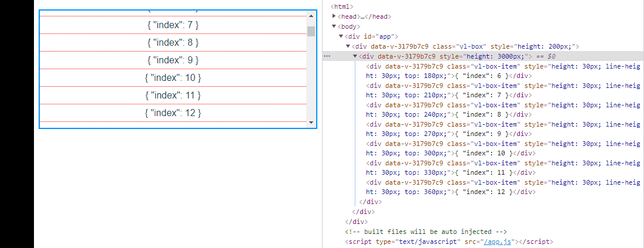644x248 pixels.
Task: Collapse the vl-box div node
Action: (x=348, y=46)
